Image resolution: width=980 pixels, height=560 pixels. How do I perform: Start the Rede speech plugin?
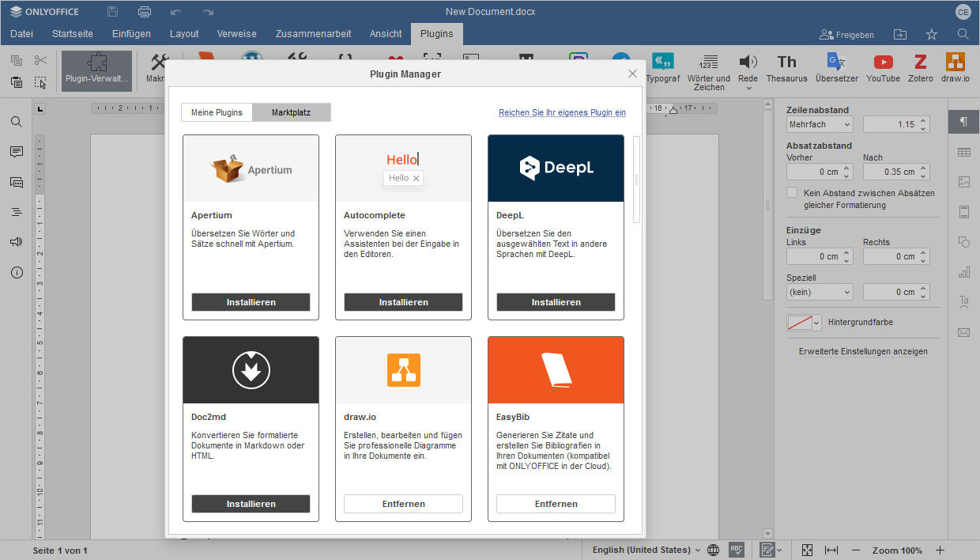point(748,72)
